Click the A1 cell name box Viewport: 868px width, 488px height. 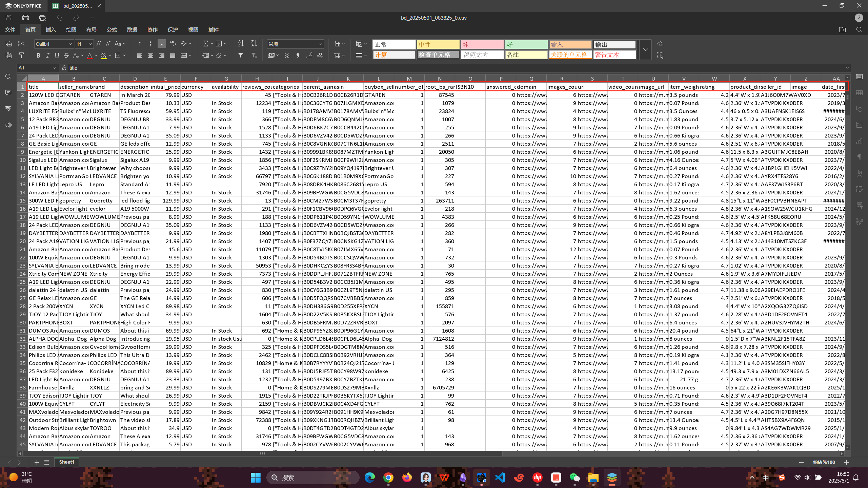click(34, 68)
